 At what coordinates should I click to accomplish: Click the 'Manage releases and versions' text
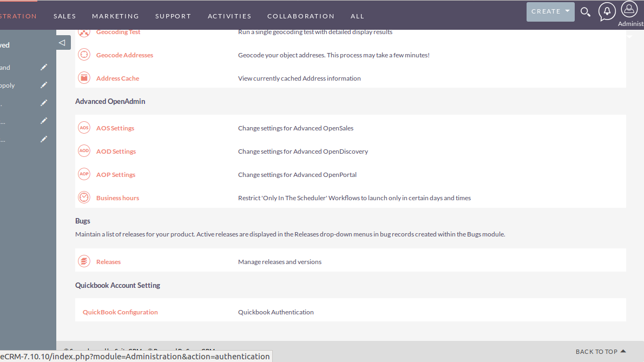click(280, 262)
